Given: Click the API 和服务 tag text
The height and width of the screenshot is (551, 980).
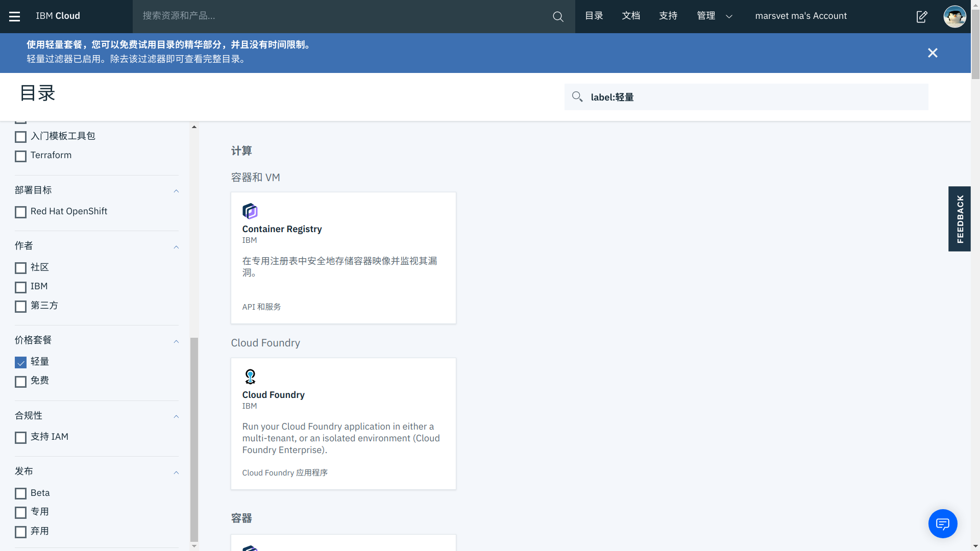Looking at the screenshot, I should coord(261,307).
